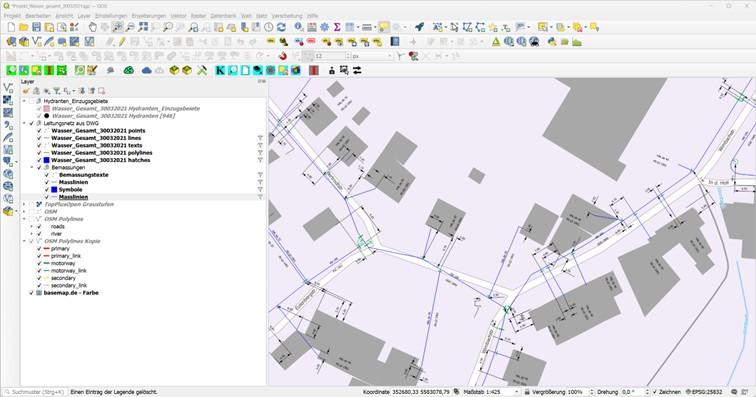The height and width of the screenshot is (397, 756).
Task: Refresh the map canvas with the circular arrows icon
Action: click(x=281, y=27)
